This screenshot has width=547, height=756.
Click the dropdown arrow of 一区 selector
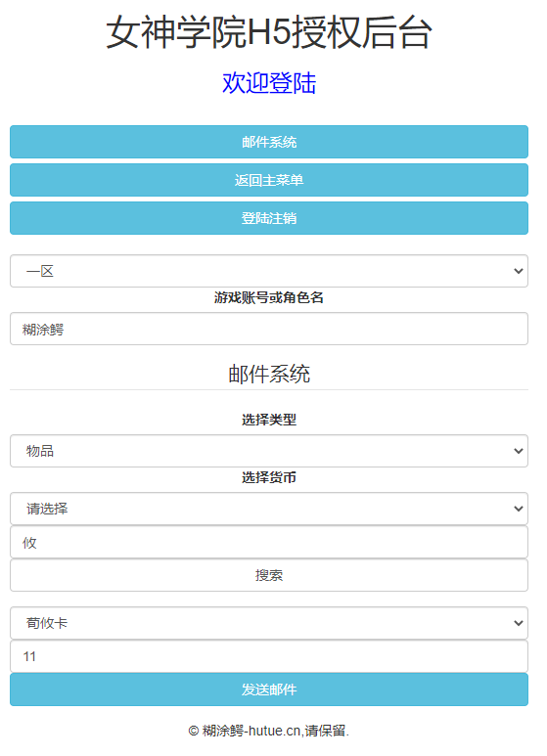point(518,271)
